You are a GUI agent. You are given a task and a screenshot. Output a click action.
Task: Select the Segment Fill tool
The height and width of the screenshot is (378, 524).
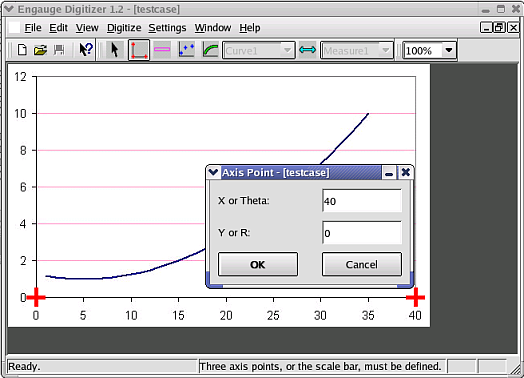[x=211, y=50]
